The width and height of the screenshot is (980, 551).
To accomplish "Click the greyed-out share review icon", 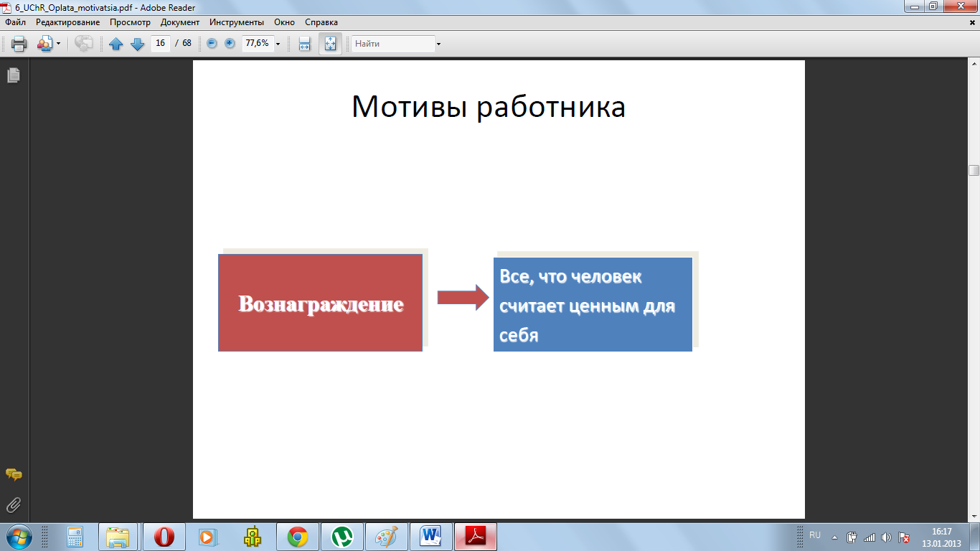I will click(84, 44).
